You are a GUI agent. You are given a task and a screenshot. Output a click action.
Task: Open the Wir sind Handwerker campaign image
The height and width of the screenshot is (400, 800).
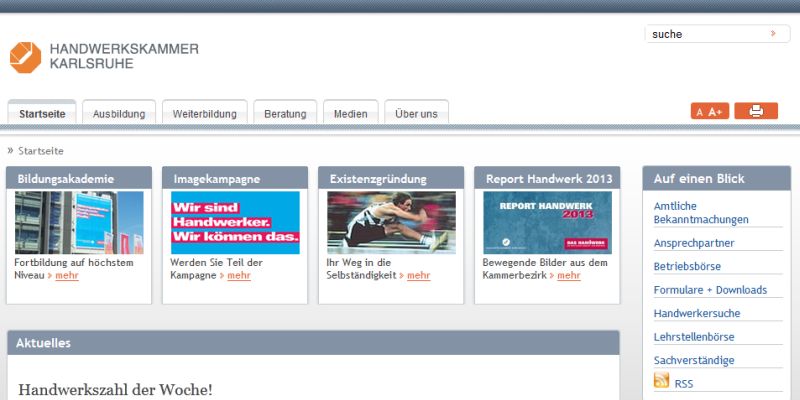235,222
